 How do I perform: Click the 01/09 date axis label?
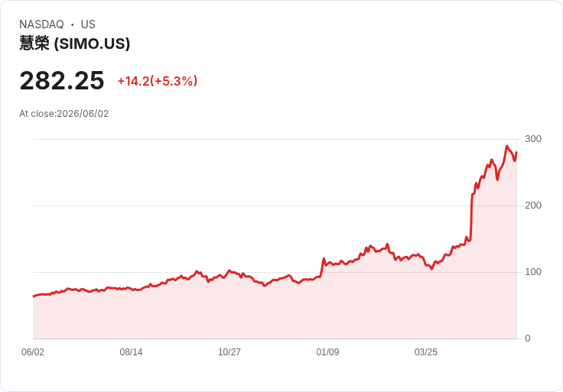(327, 352)
